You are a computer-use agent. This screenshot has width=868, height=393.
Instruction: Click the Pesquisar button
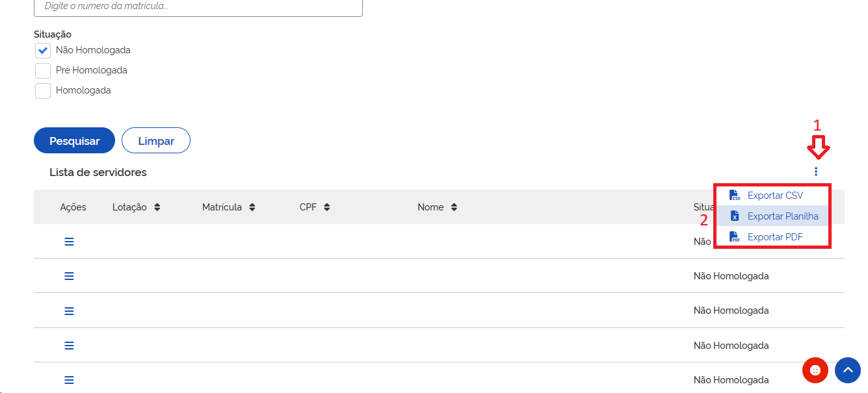tap(74, 141)
